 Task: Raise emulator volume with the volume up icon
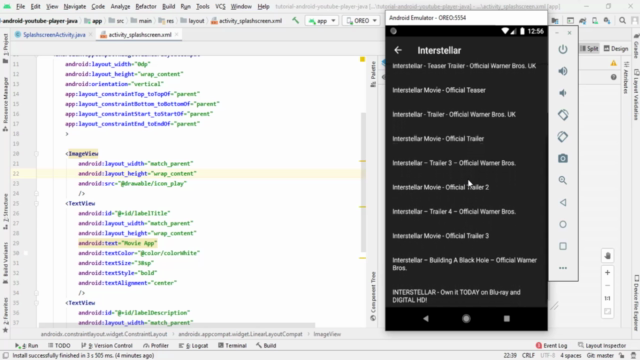click(563, 71)
